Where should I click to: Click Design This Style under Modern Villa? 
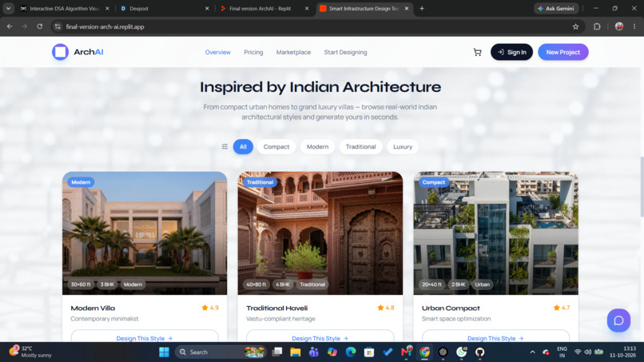click(145, 336)
